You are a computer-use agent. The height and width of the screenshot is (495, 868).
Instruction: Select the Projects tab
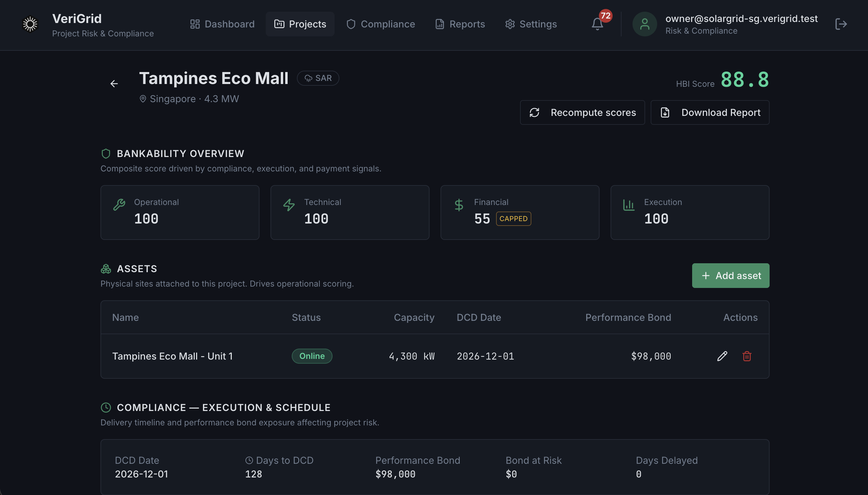(x=300, y=24)
